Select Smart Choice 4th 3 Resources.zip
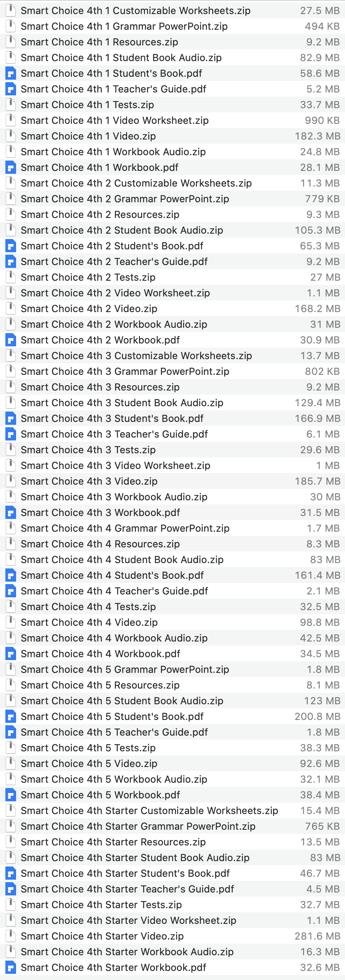The image size is (345, 980). (x=100, y=387)
